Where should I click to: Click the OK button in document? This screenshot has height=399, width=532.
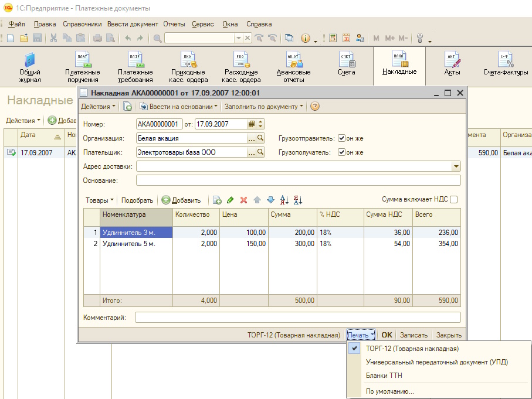(x=387, y=335)
